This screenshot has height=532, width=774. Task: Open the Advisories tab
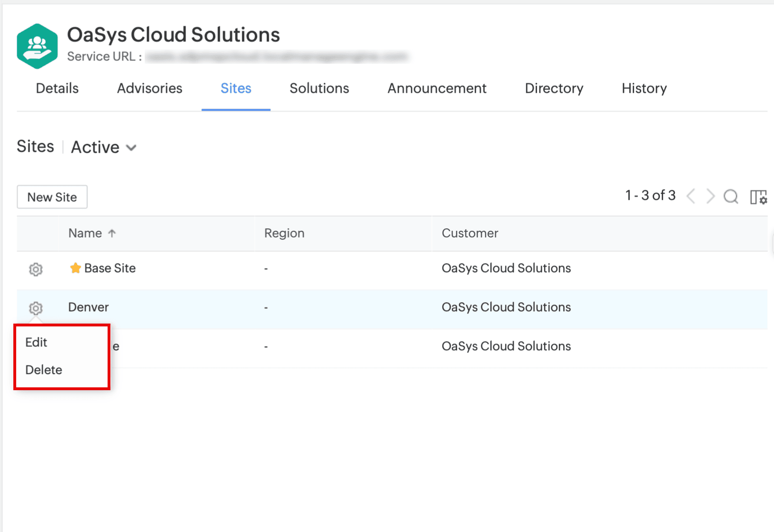click(149, 89)
